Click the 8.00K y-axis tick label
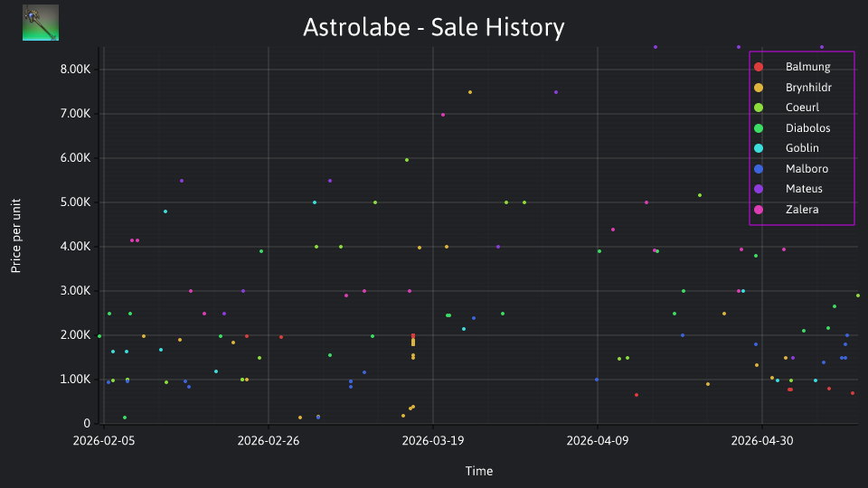 point(75,70)
